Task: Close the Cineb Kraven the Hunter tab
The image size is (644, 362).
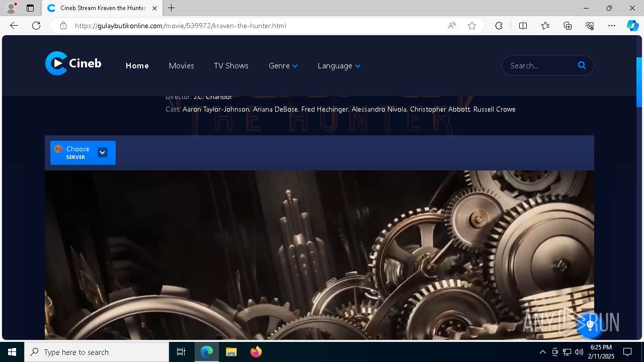Action: (154, 8)
